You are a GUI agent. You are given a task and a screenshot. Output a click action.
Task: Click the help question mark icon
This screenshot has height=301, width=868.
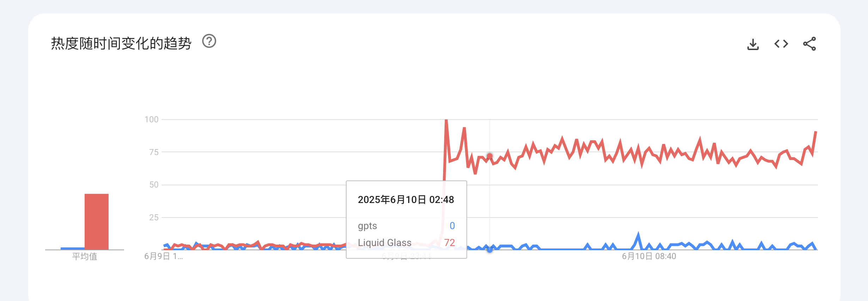click(x=209, y=41)
